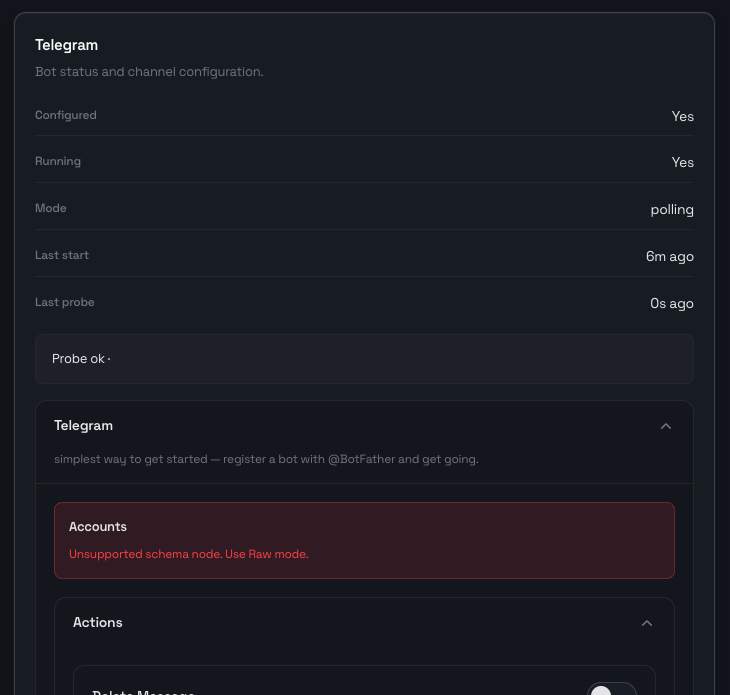
Task: Click the Configured row label
Action: click(66, 115)
